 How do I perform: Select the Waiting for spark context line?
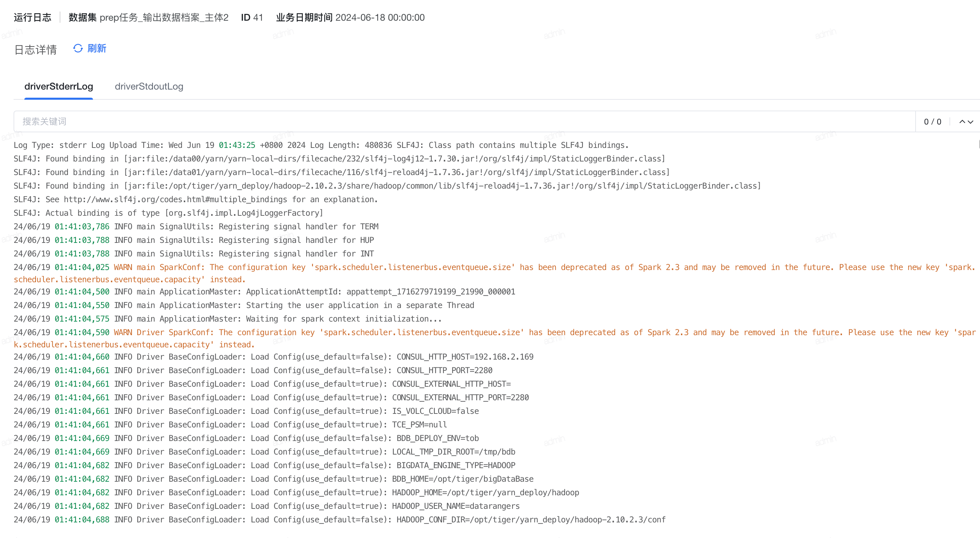tap(228, 319)
